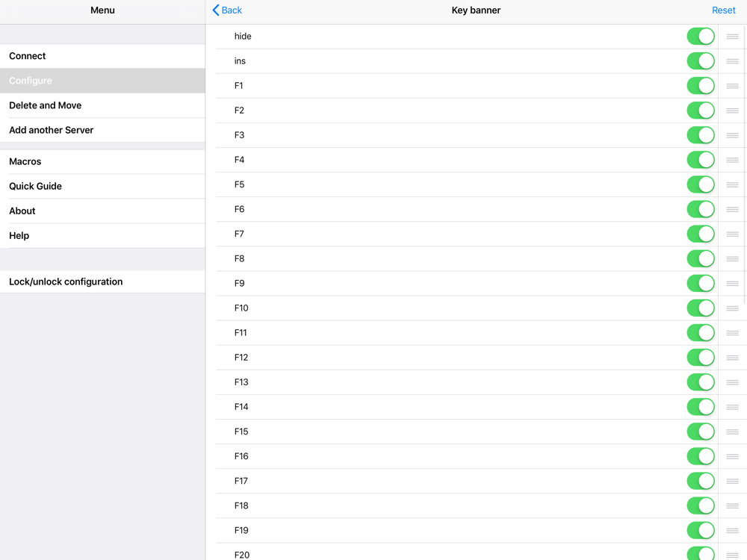This screenshot has width=747, height=560.
Task: Click reorder handle for F10 row
Action: [732, 308]
